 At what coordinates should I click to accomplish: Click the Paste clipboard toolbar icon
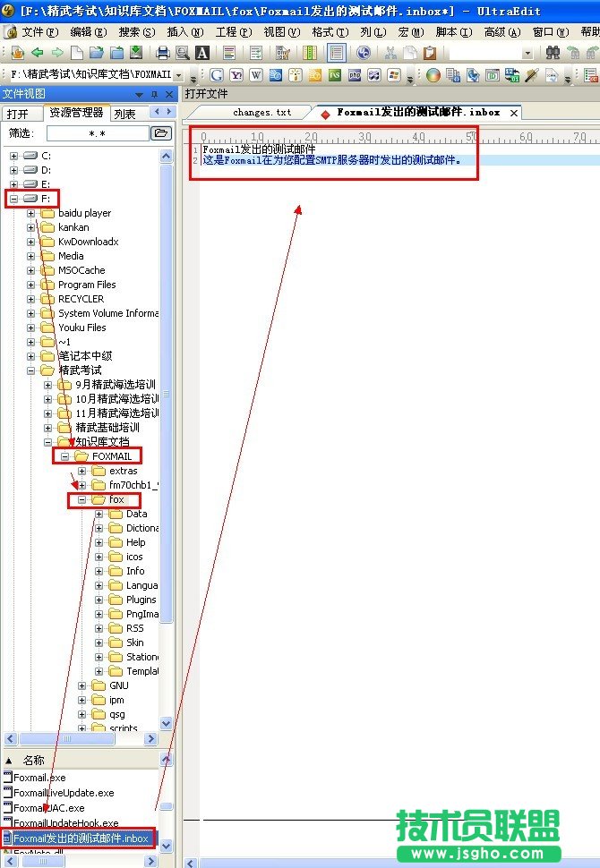430,54
